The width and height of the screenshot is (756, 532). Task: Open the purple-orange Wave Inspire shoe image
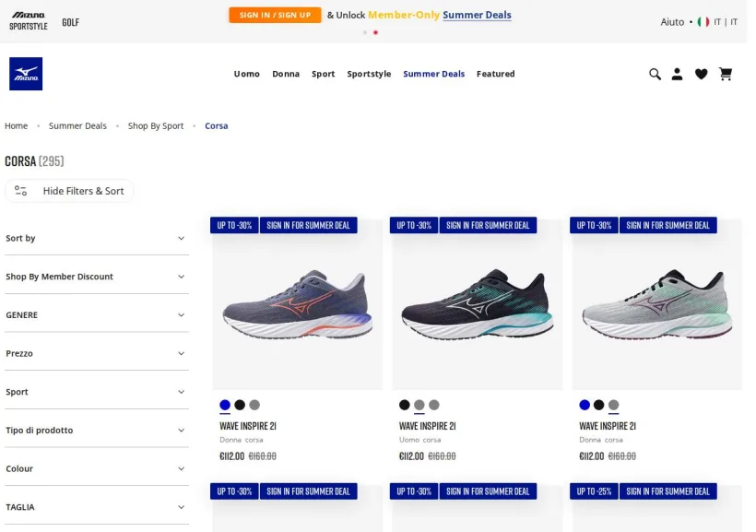[298, 305]
